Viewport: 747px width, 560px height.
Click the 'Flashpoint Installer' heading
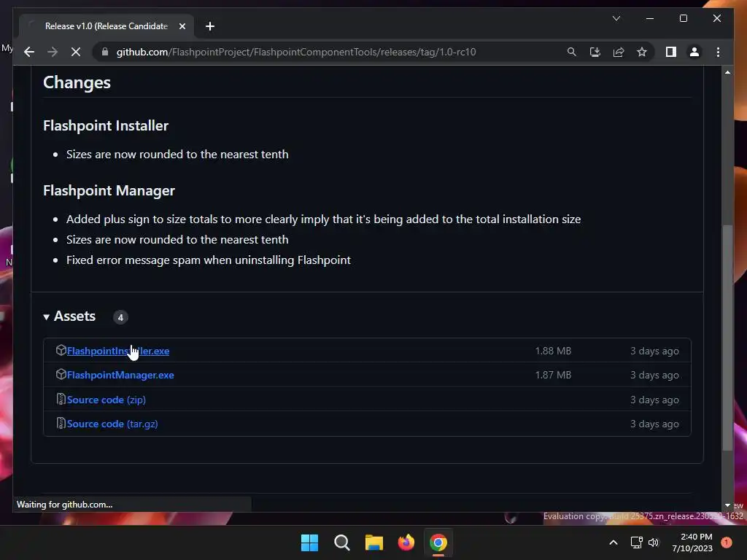(x=106, y=125)
